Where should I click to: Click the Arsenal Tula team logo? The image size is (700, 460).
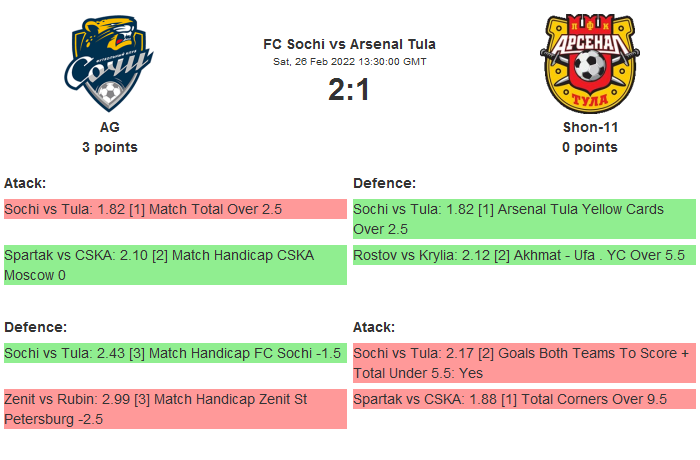pyautogui.click(x=589, y=63)
